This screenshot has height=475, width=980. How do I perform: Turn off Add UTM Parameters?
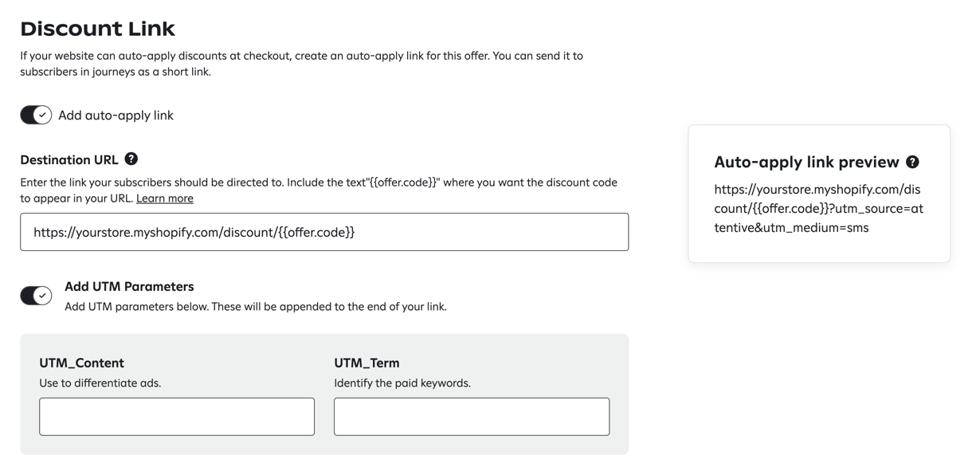(x=35, y=295)
